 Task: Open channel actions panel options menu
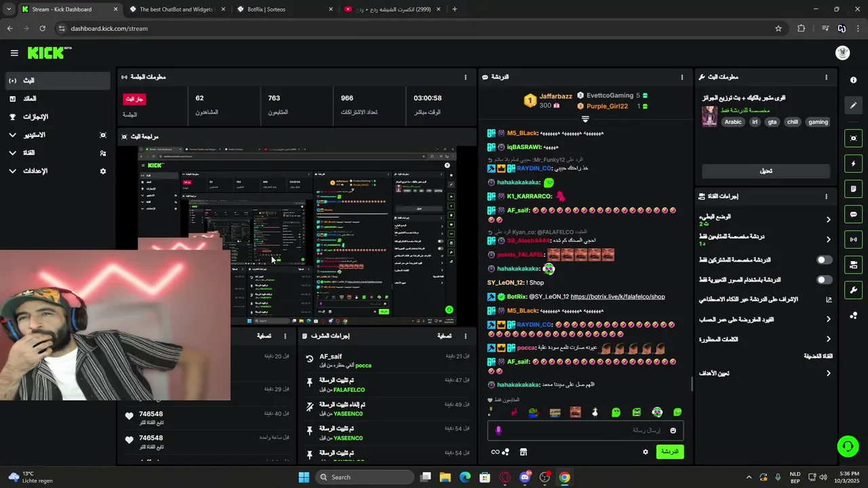click(826, 197)
